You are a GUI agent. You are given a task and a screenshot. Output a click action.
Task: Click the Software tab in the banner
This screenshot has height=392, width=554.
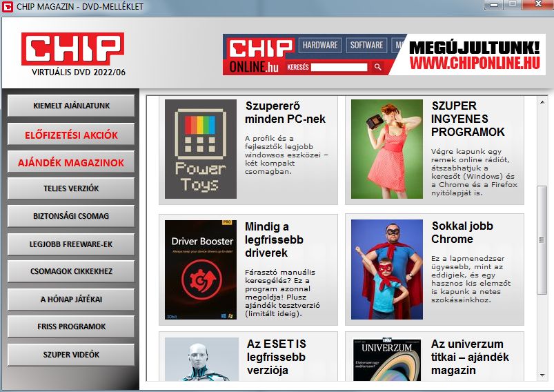[x=366, y=46]
